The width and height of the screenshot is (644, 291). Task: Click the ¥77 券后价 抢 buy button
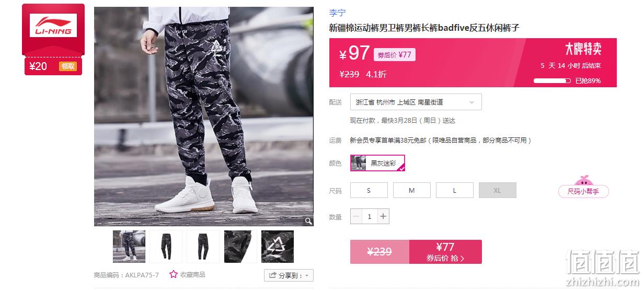pos(445,252)
